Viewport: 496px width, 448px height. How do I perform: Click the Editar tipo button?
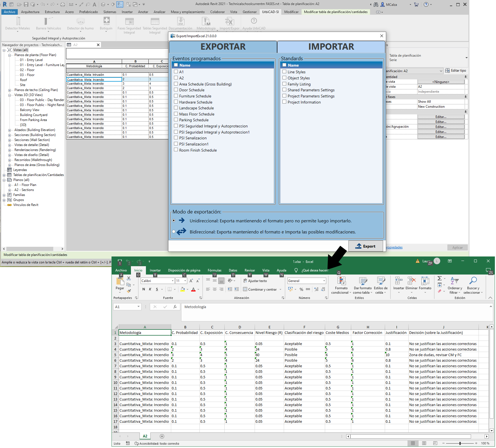point(455,71)
